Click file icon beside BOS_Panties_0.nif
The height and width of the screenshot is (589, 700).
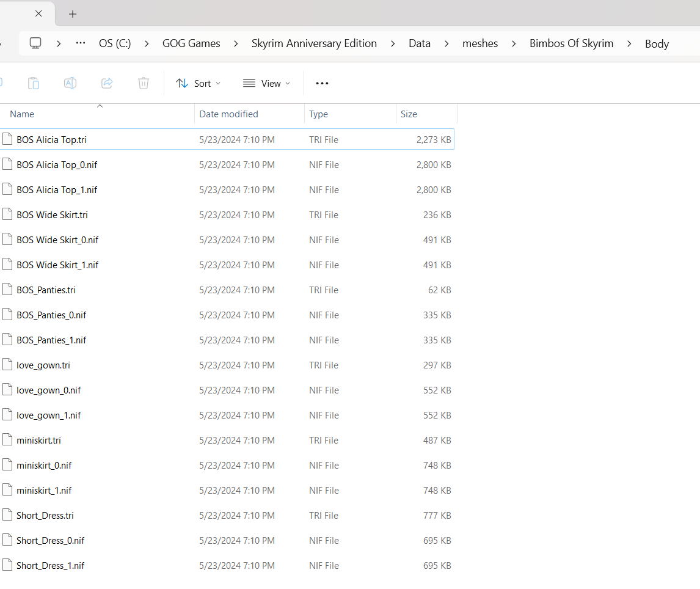coord(7,315)
